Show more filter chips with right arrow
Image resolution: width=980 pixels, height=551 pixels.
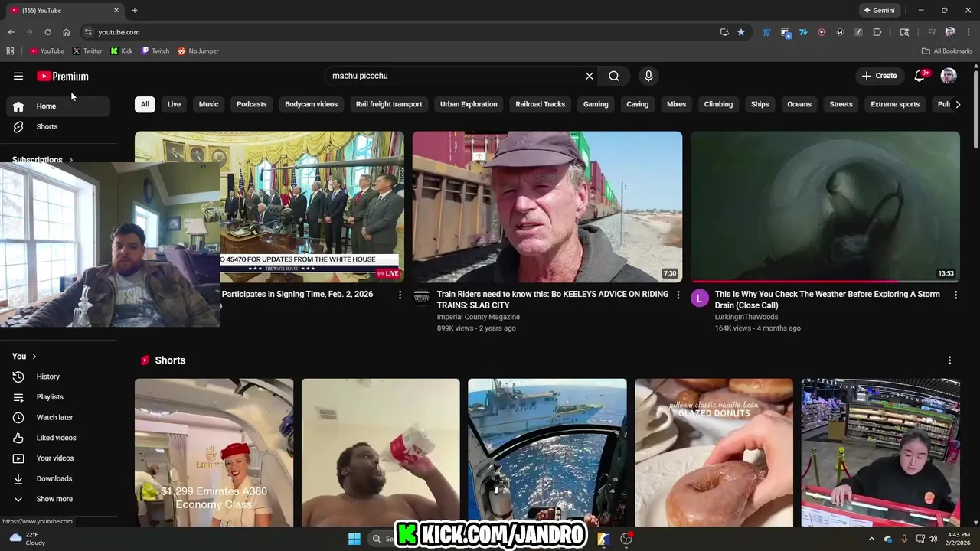957,104
